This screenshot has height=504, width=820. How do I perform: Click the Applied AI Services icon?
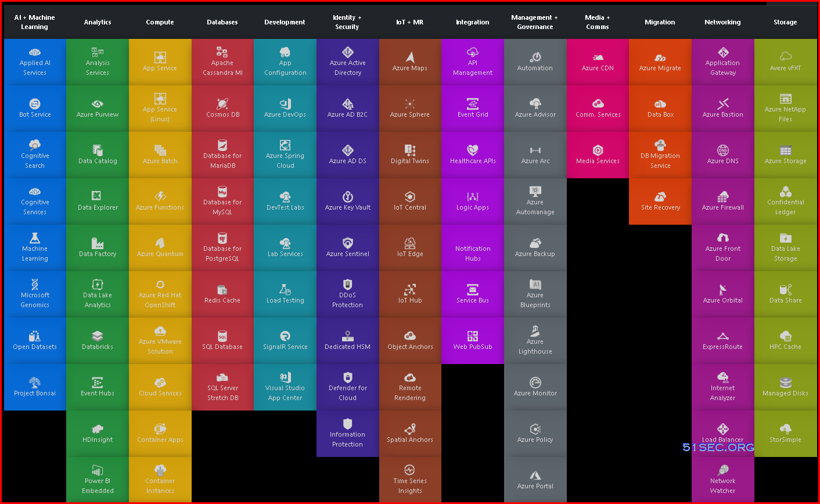(35, 52)
